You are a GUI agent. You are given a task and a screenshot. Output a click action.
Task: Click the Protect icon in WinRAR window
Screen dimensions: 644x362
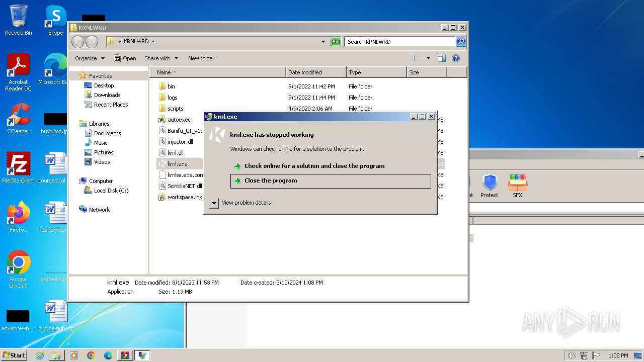[489, 186]
